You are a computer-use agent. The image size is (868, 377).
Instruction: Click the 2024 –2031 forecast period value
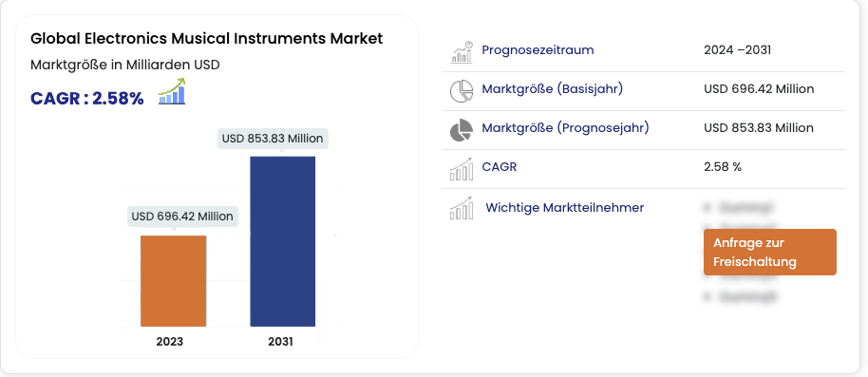(737, 49)
